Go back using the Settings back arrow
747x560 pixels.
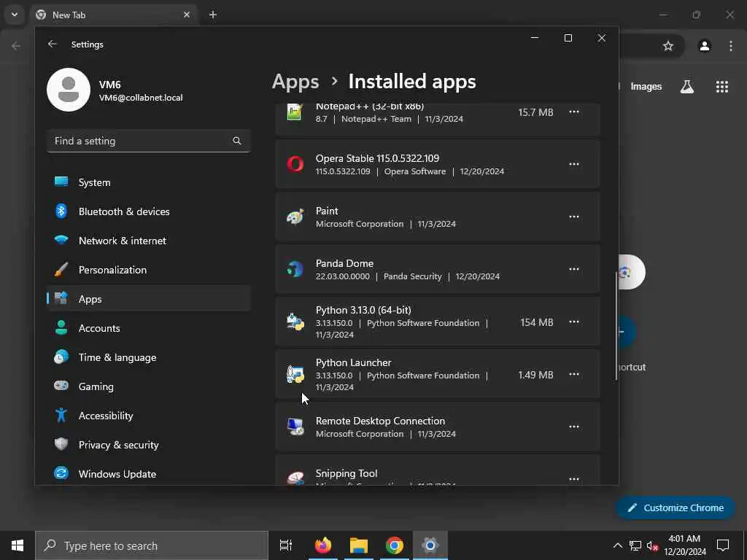(53, 44)
